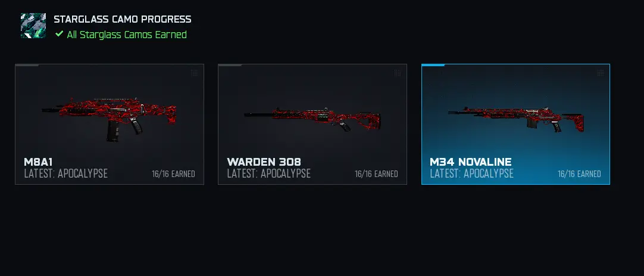
Task: Click 16/16 Earned on the M34 Novaline card
Action: (x=579, y=174)
